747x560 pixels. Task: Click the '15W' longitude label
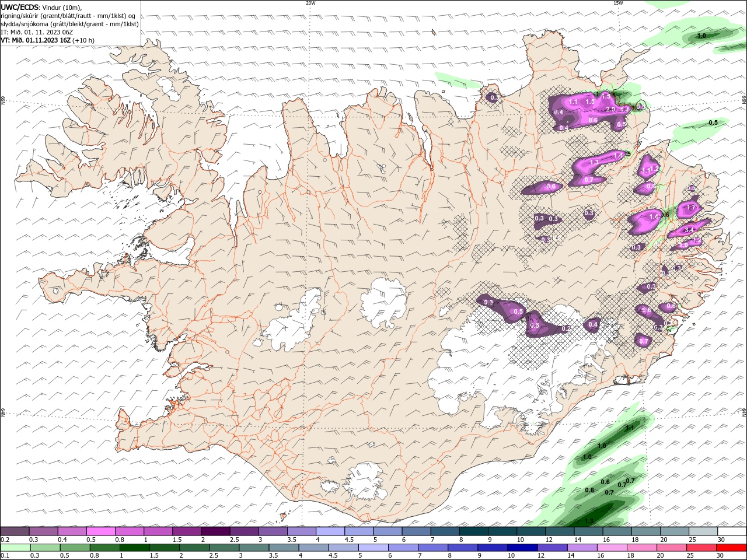(618, 3)
